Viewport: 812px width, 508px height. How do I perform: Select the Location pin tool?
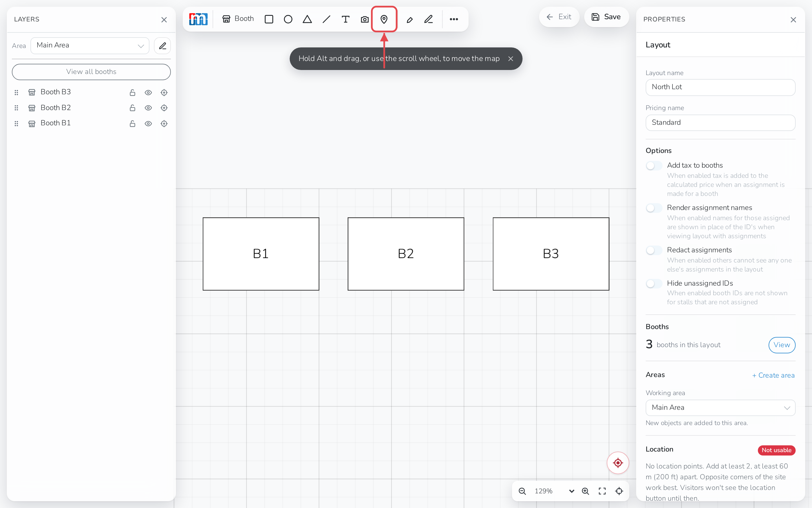click(x=384, y=19)
